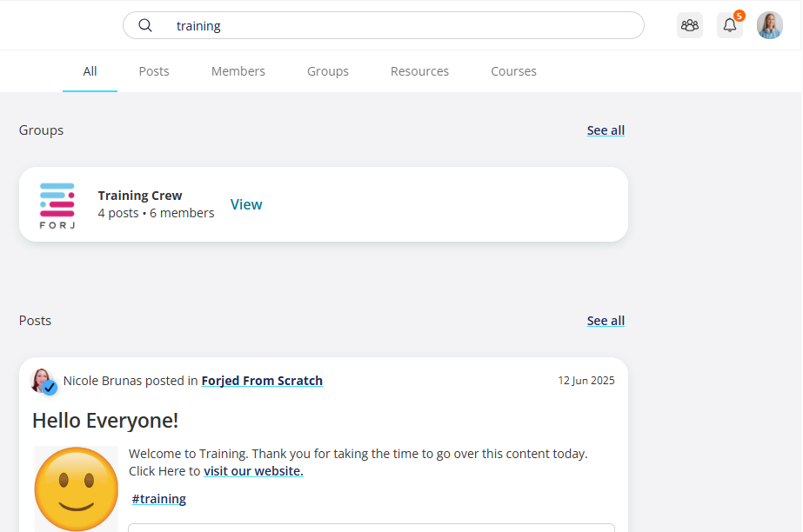Switch to the Courses tab
Screen dimensions: 803x532
click(513, 71)
